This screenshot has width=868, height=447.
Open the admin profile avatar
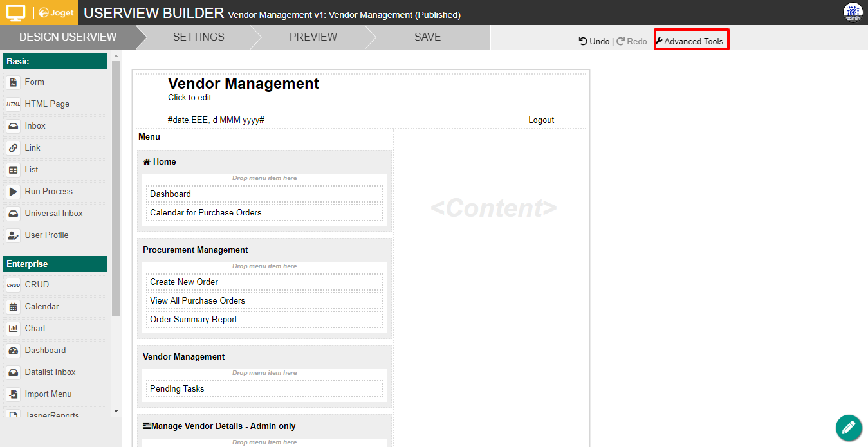(x=853, y=12)
